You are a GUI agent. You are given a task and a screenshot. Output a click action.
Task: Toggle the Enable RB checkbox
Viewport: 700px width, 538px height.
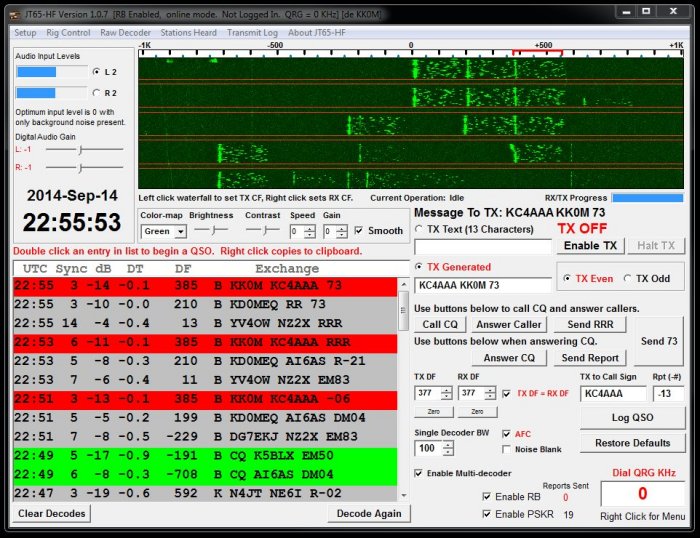click(x=487, y=496)
